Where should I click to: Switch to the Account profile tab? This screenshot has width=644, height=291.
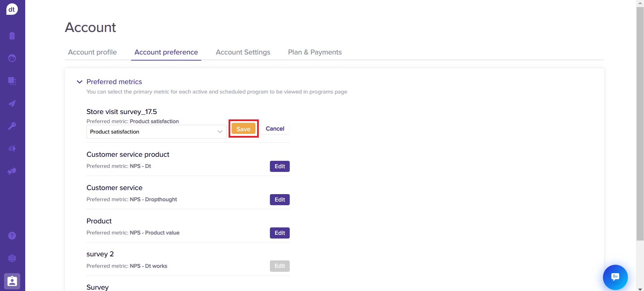[x=92, y=52]
